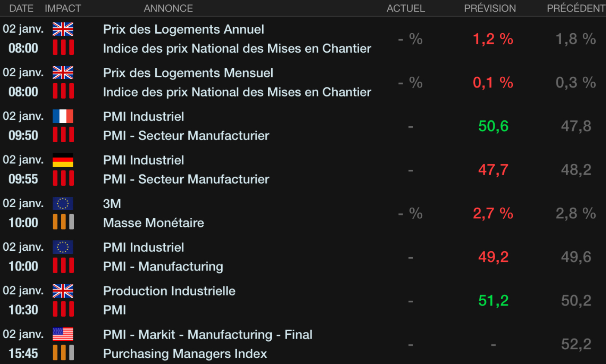606x364 pixels.
Task: Click the green 50,6 forecast value
Action: coord(493,126)
